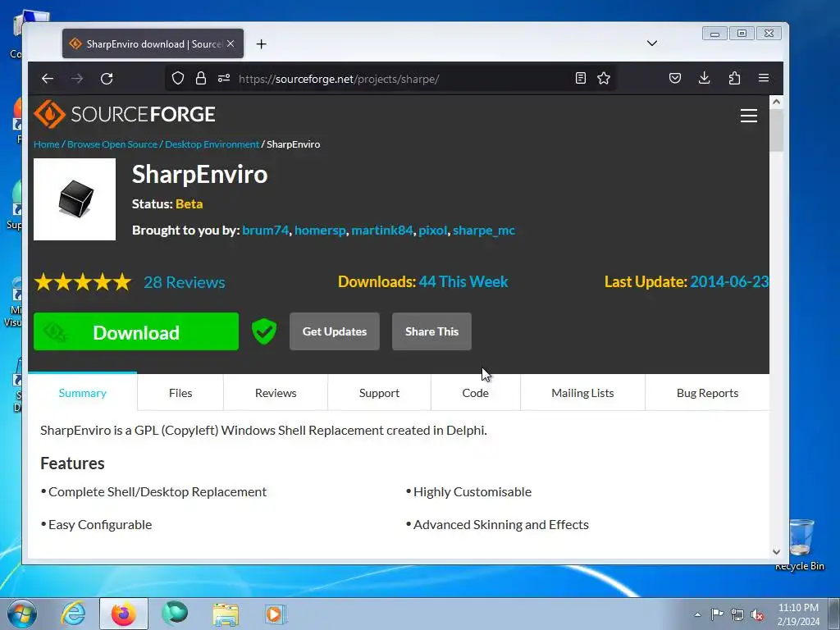Open site permissions icon in address bar
The width and height of the screenshot is (840, 630).
tap(224, 79)
